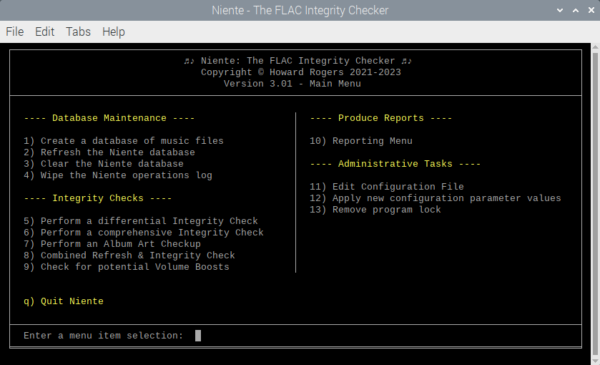The width and height of the screenshot is (600, 365).
Task: Click '13) Remove program lock' line
Action: (375, 210)
